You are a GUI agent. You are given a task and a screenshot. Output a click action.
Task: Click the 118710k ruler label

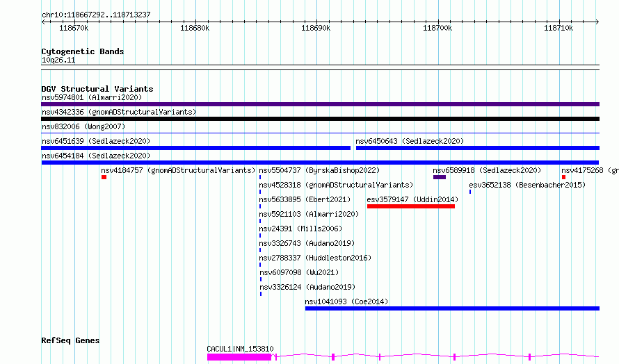pyautogui.click(x=558, y=28)
